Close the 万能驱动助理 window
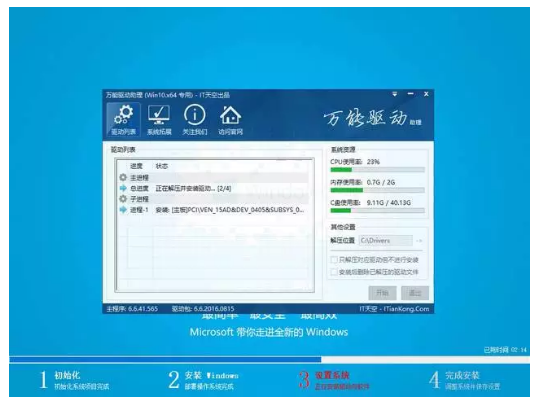Screen dimensions: 538x406 tap(426, 94)
